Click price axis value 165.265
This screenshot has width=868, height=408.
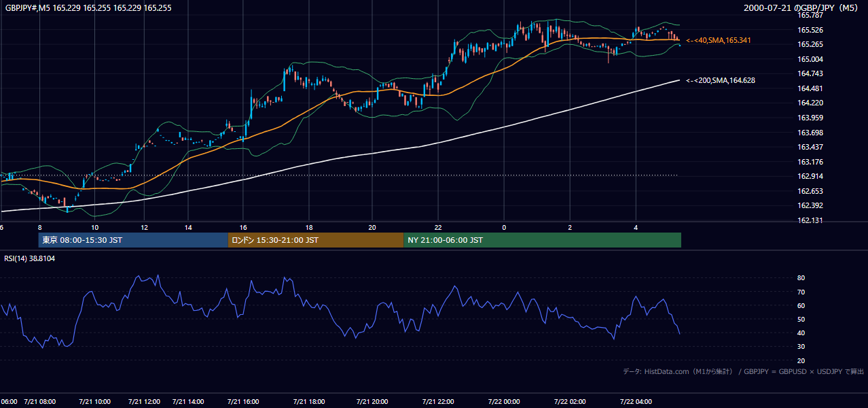[x=810, y=44]
